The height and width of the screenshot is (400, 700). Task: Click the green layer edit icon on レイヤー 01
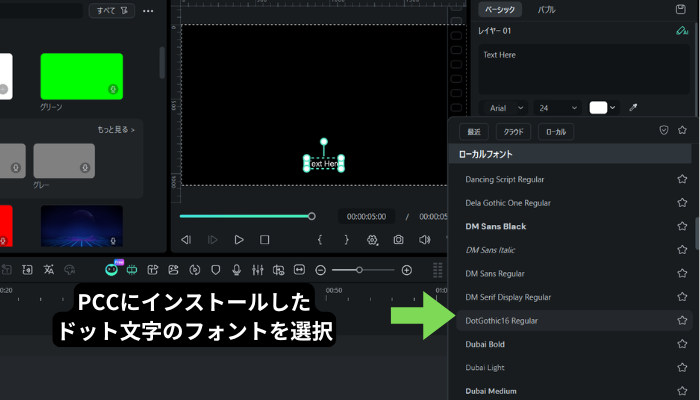click(x=682, y=31)
